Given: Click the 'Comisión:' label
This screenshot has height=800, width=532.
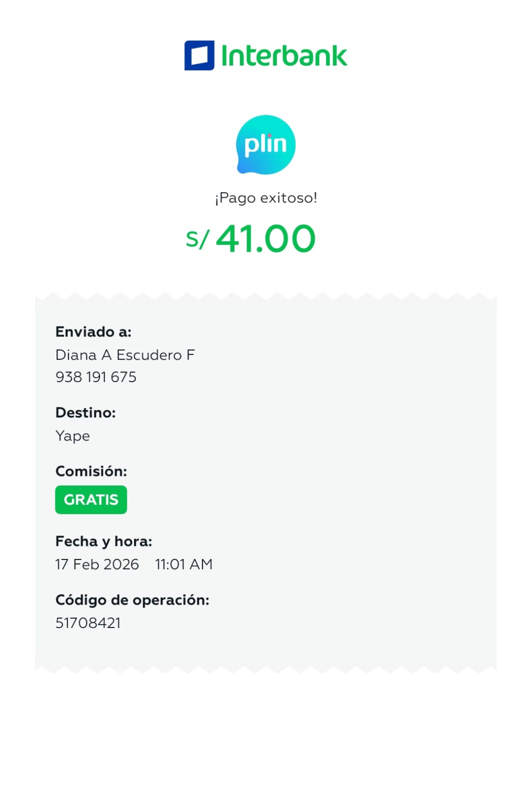Looking at the screenshot, I should (91, 471).
